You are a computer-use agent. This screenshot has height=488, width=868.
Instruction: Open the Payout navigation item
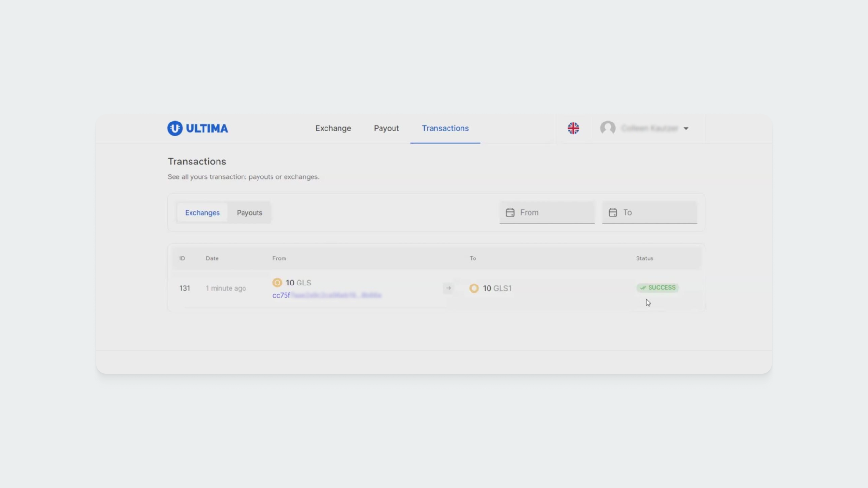[386, 128]
